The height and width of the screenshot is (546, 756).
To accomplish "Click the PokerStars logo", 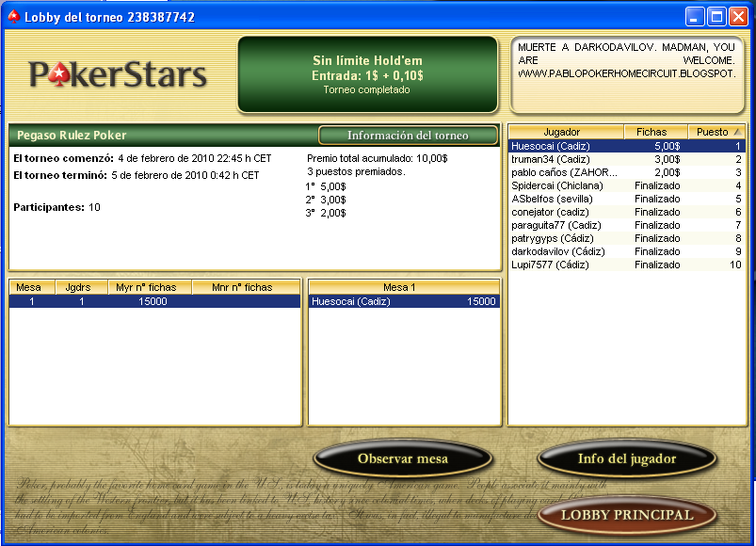I will click(x=117, y=74).
